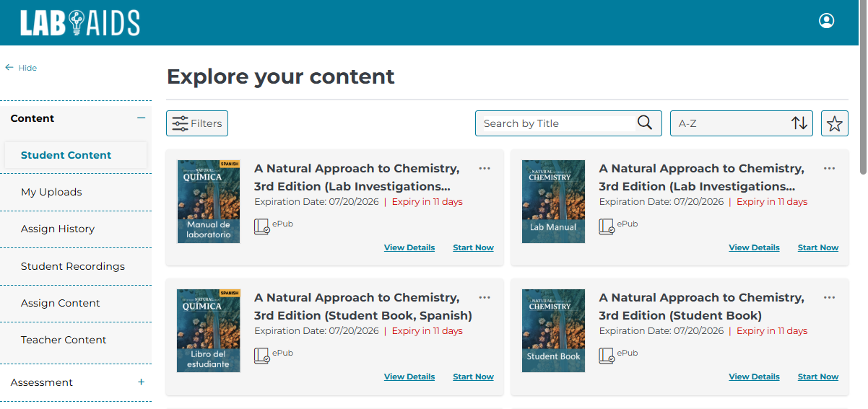Open the user account profile icon

pos(827,21)
